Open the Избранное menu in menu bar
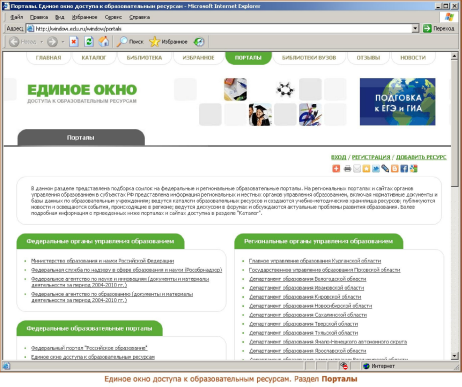462x387 pixels. point(84,17)
